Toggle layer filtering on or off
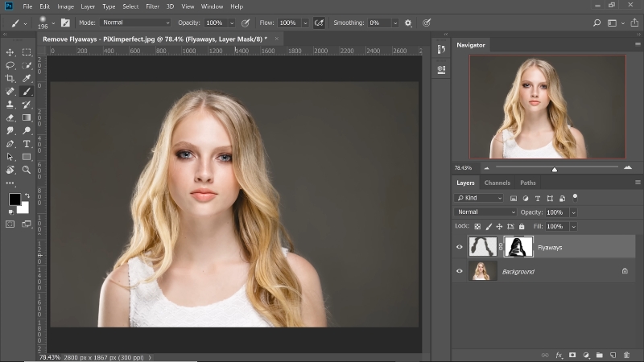 575,197
